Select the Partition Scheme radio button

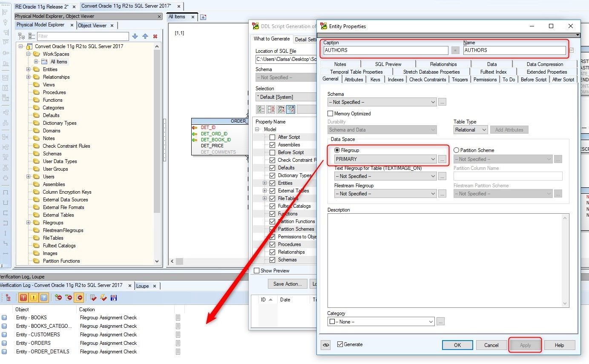(457, 150)
